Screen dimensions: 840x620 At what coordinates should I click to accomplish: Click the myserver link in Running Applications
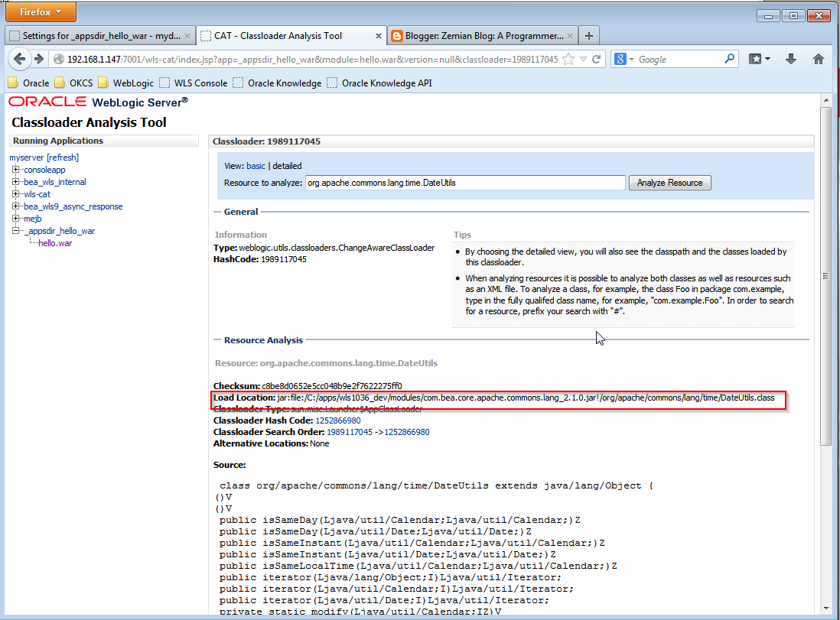pos(26,157)
